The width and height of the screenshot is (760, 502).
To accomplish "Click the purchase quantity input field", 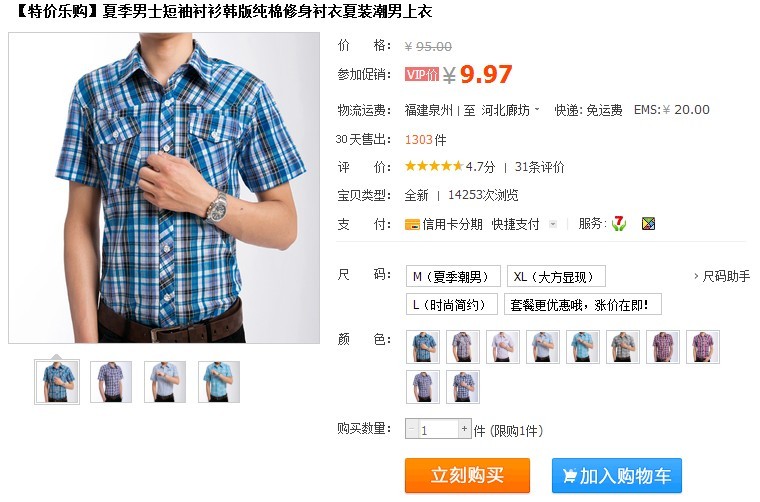I will [x=438, y=429].
